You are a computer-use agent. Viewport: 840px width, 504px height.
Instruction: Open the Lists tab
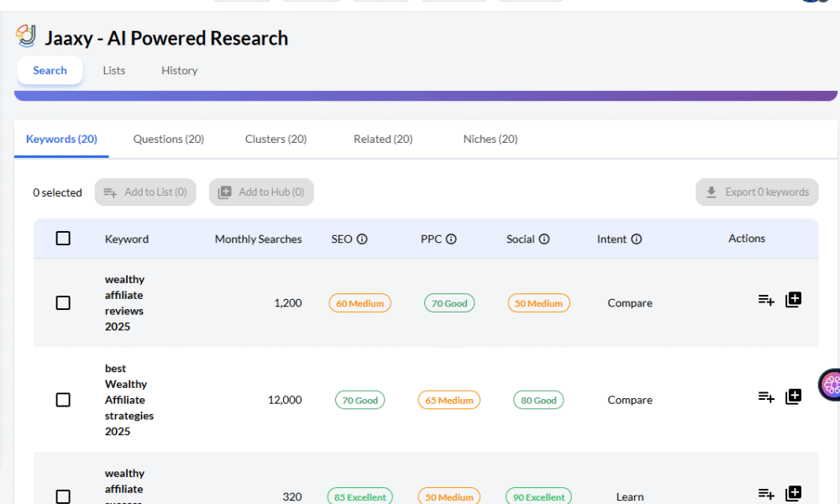click(114, 71)
